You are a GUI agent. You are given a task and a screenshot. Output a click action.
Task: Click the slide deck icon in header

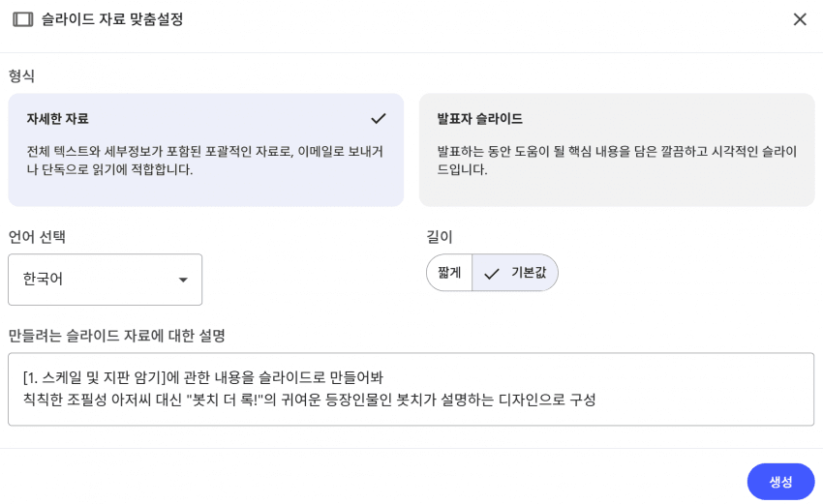(x=22, y=19)
